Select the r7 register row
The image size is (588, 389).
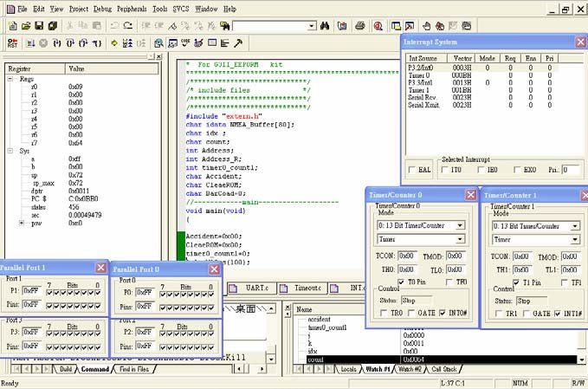tap(81, 143)
